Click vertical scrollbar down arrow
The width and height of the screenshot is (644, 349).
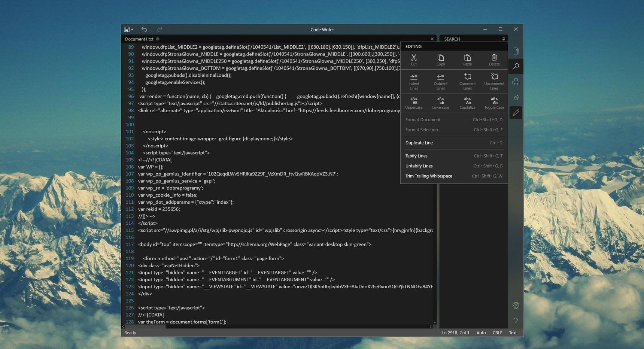(x=434, y=322)
